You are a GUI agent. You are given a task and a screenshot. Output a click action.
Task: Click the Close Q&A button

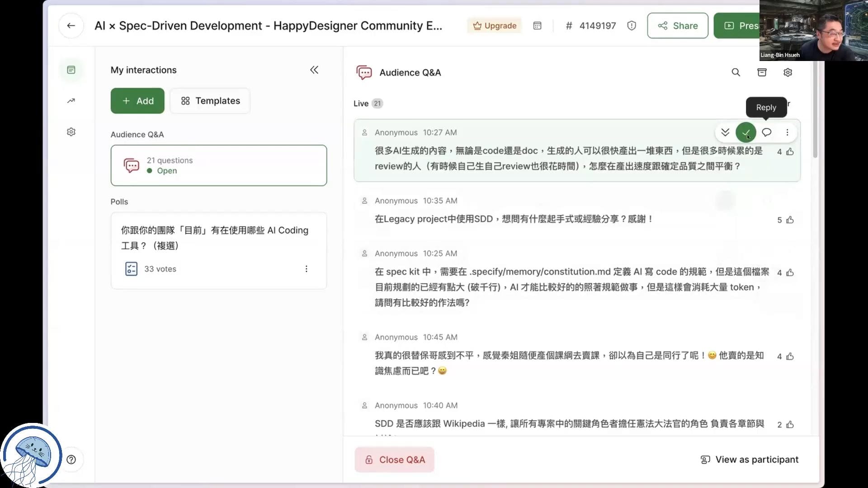coord(394,460)
